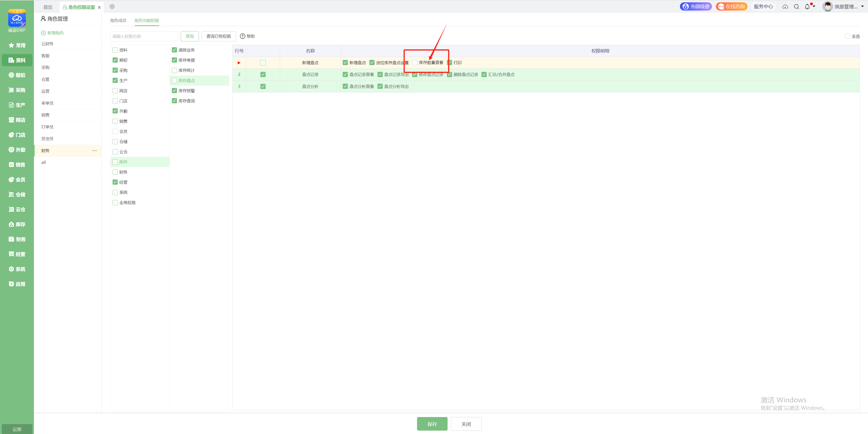The image size is (868, 434).
Task: Close the 角色权限设置 tab
Action: point(99,7)
